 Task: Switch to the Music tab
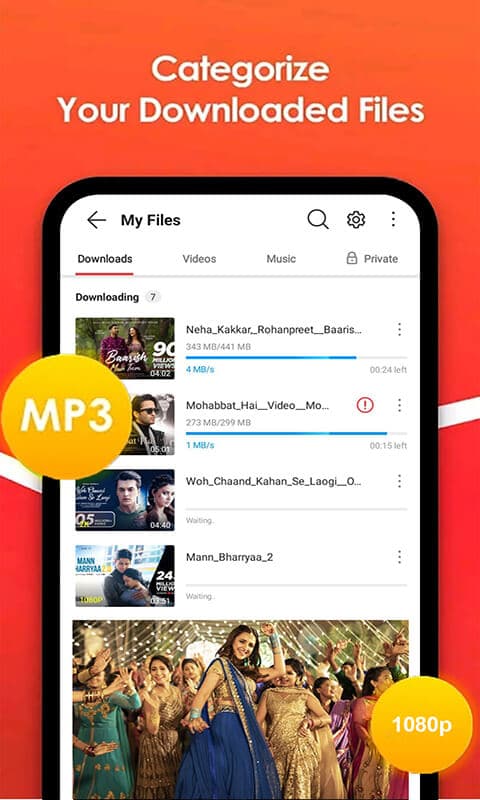point(281,259)
